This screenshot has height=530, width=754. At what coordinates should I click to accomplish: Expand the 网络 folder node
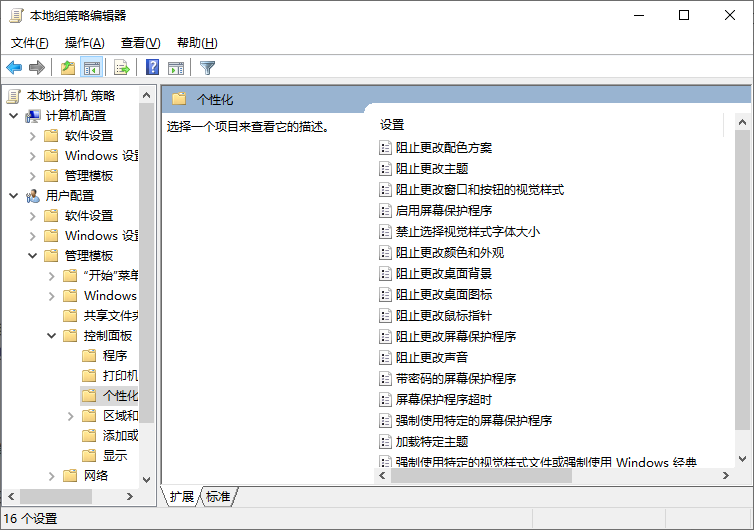[52, 475]
